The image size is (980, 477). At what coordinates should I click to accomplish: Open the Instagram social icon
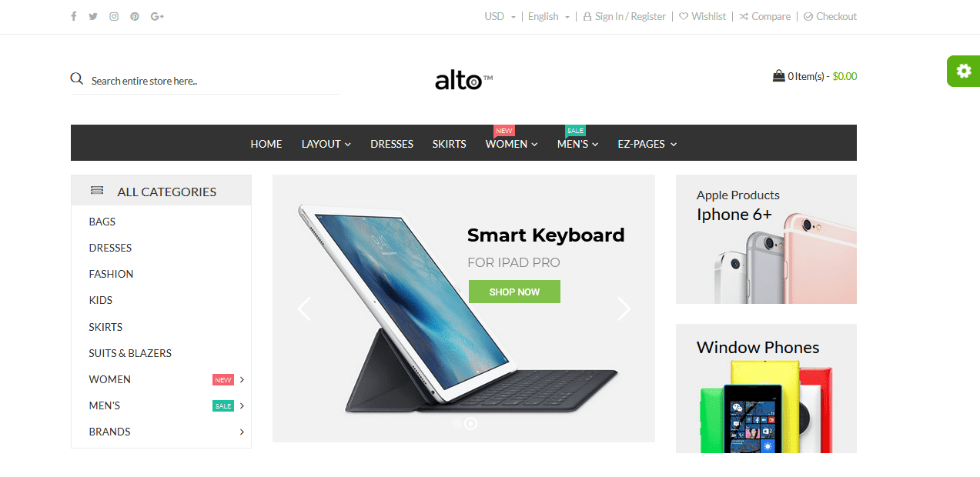point(114,16)
